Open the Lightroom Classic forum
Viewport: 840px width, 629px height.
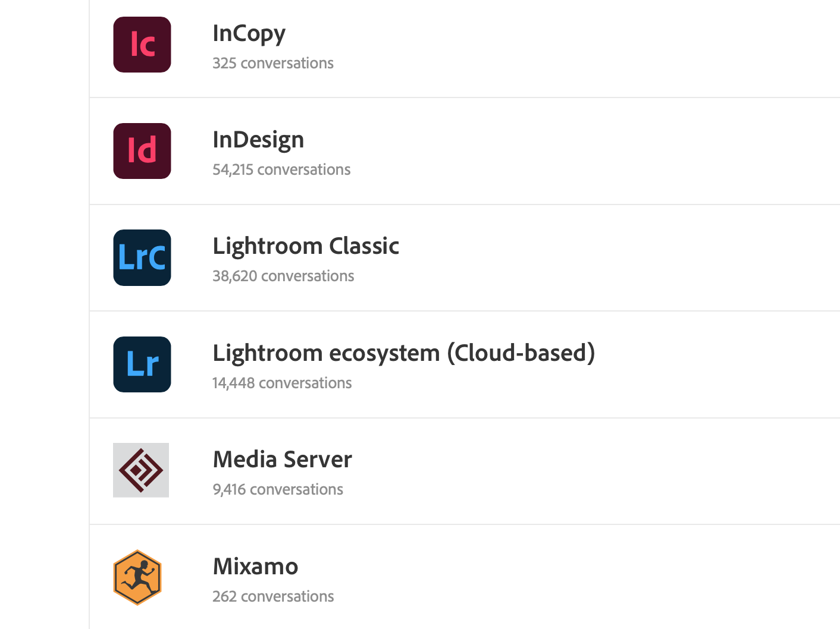(x=306, y=246)
